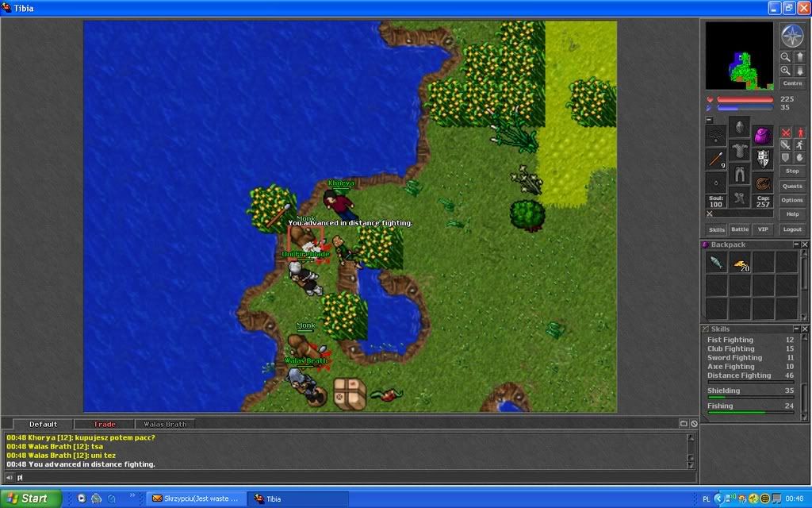Select the legs equipment slot

[x=740, y=174]
